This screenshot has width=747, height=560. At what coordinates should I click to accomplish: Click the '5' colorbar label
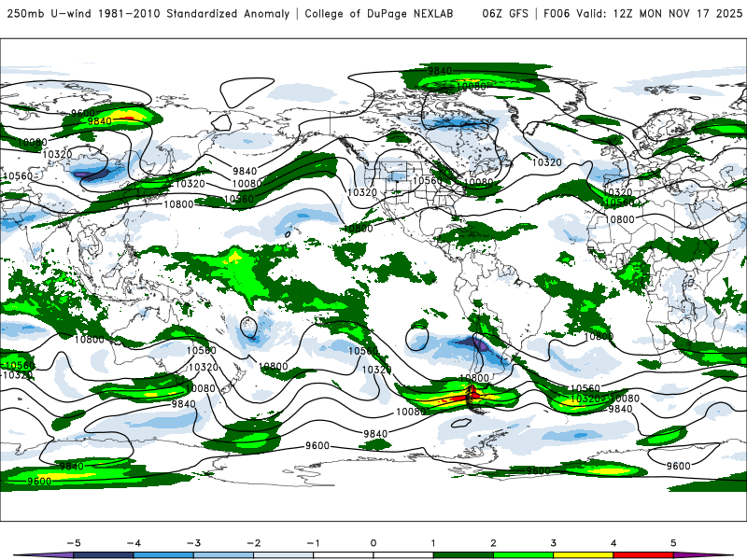[x=673, y=543]
